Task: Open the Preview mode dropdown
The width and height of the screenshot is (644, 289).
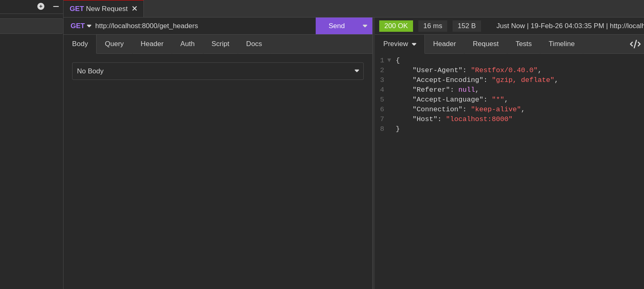Action: click(x=400, y=44)
